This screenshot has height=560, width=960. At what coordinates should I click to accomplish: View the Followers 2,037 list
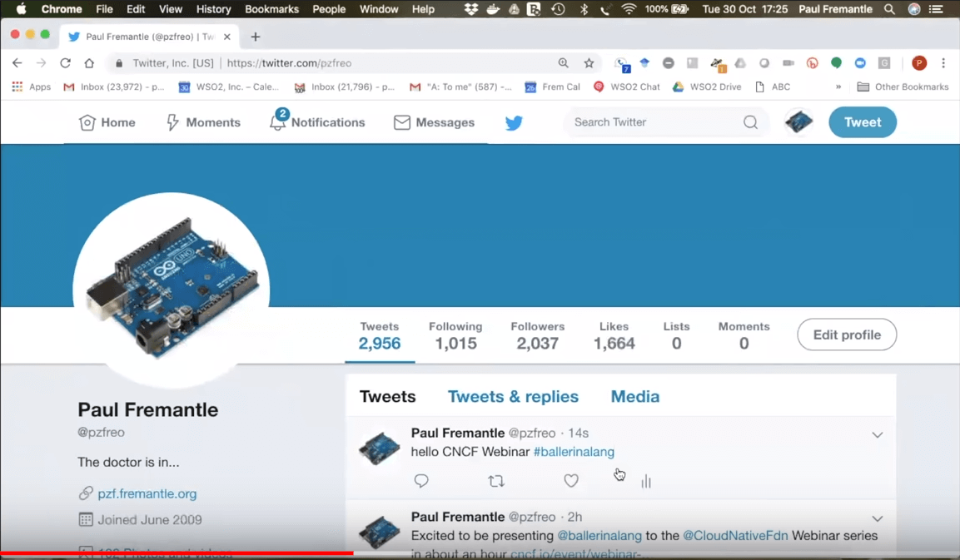(538, 336)
